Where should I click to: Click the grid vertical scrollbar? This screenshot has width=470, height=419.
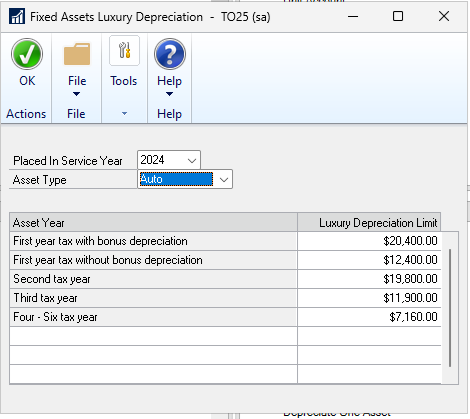(x=450, y=308)
